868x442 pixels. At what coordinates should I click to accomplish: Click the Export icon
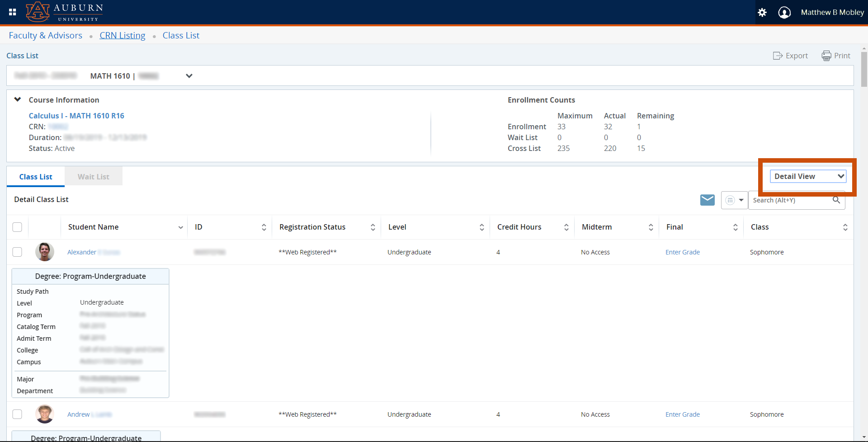tap(778, 56)
